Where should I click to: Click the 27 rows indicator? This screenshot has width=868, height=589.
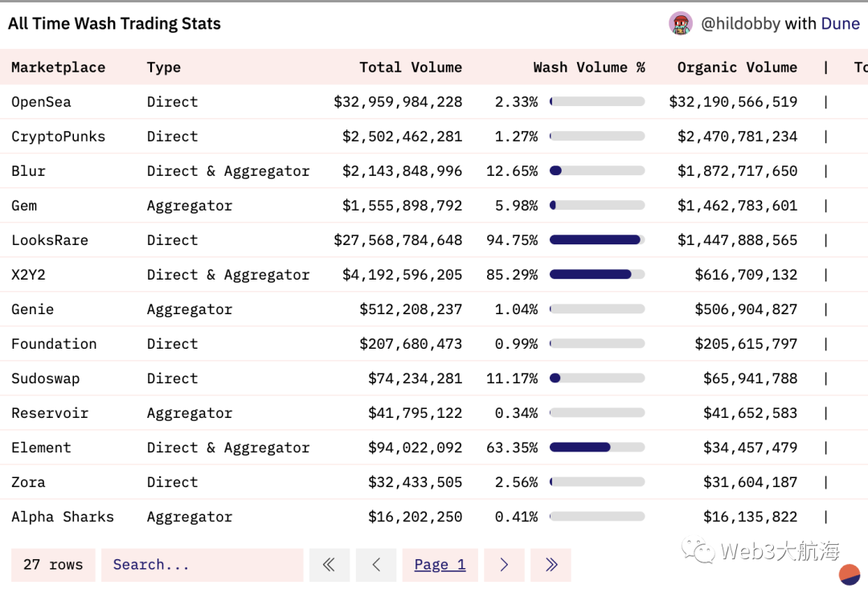click(x=53, y=565)
